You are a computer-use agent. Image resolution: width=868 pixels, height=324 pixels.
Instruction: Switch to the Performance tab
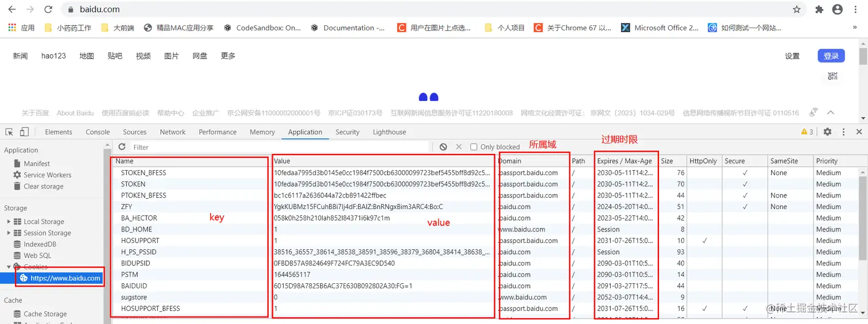[x=218, y=132]
